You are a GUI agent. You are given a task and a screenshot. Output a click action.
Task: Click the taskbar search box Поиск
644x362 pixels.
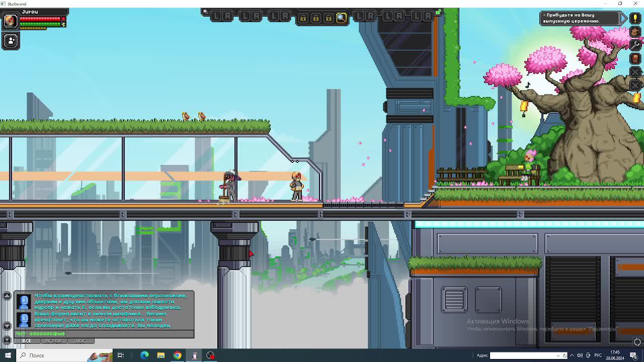pyautogui.click(x=65, y=355)
